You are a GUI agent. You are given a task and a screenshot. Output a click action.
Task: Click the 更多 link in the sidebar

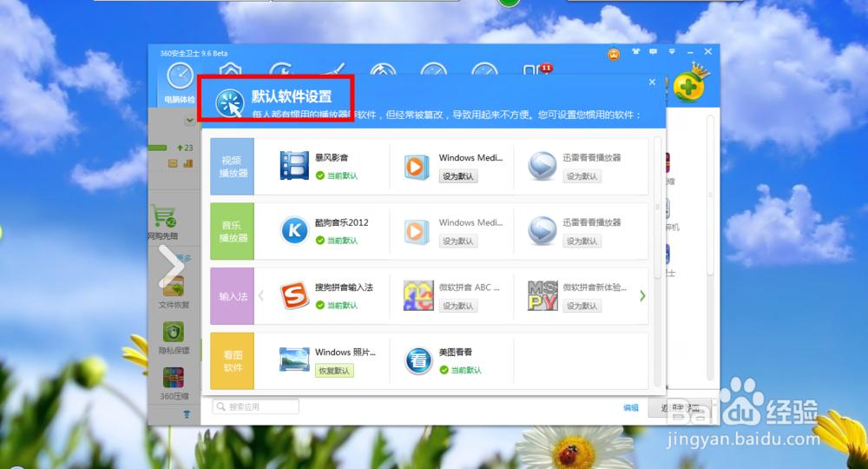(x=184, y=258)
